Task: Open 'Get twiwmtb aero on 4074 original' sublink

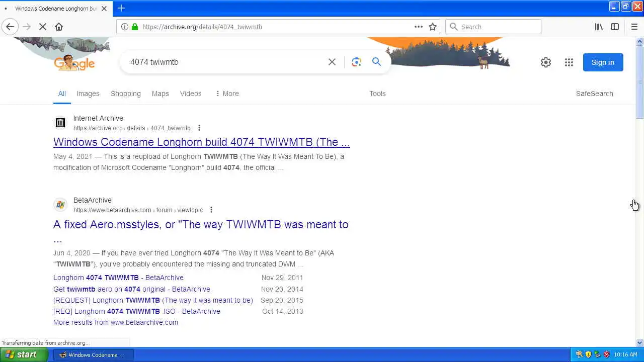Action: (x=132, y=289)
